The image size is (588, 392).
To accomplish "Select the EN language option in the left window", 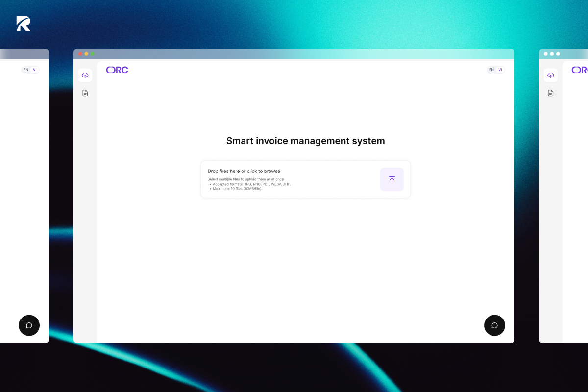I will pyautogui.click(x=26, y=70).
